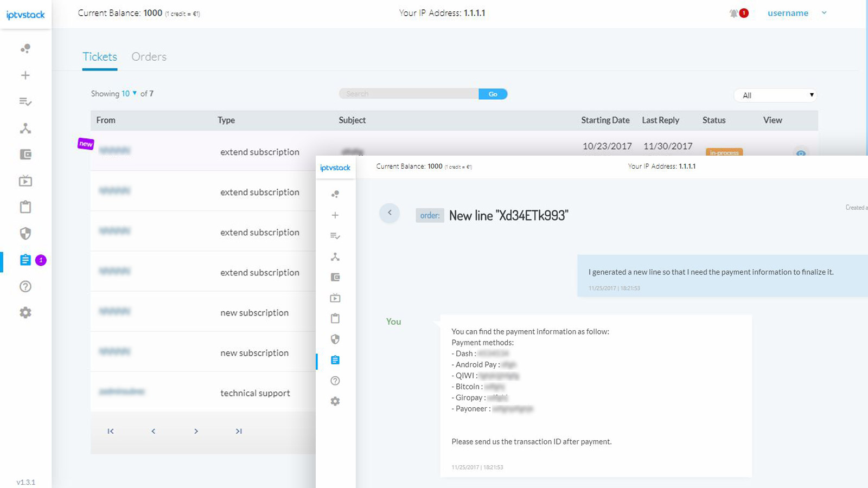This screenshot has width=868, height=488.
Task: Click shield icon in overlay window sidebar
Action: (x=335, y=339)
